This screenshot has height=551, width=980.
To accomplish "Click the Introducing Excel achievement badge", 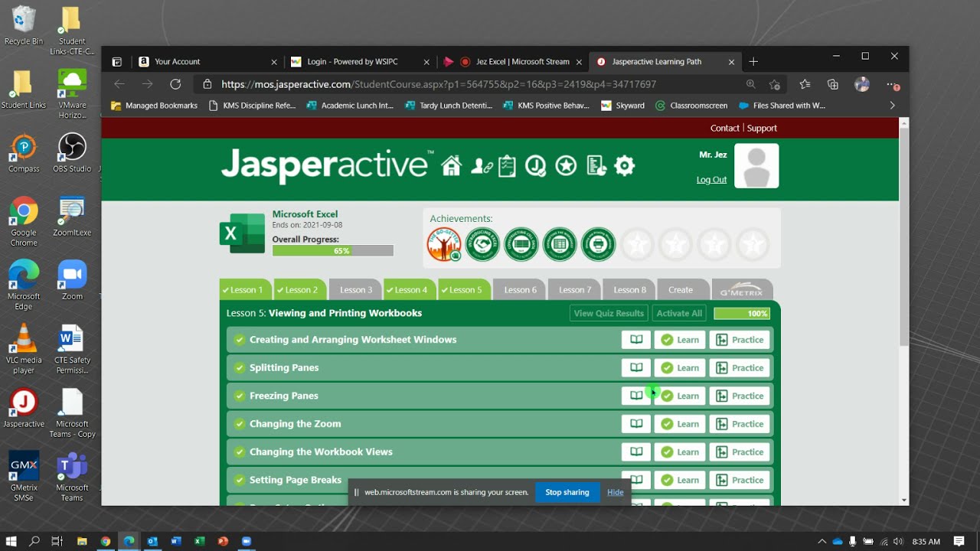I will coord(482,245).
